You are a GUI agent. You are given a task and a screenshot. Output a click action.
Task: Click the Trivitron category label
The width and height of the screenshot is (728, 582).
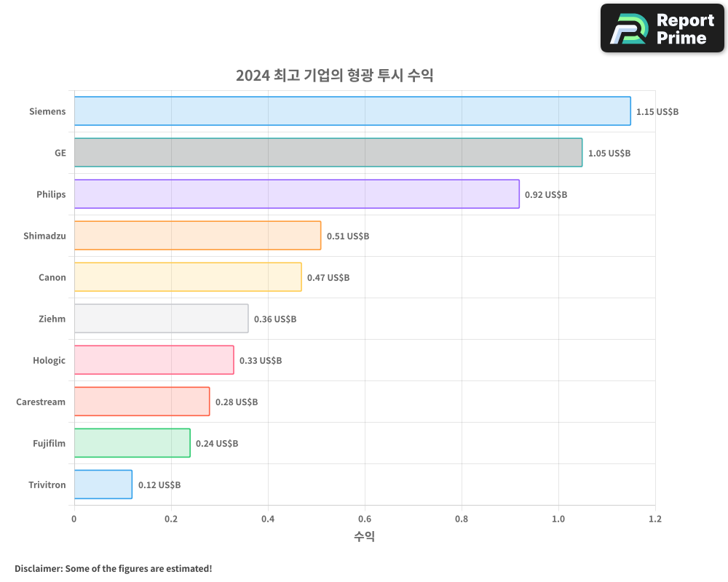tap(47, 485)
